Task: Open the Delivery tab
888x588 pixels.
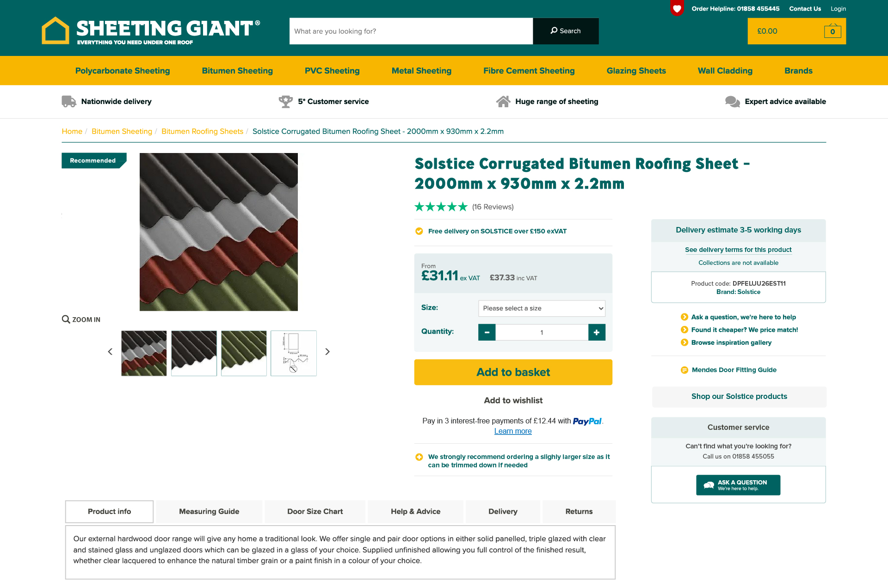Action: (503, 511)
